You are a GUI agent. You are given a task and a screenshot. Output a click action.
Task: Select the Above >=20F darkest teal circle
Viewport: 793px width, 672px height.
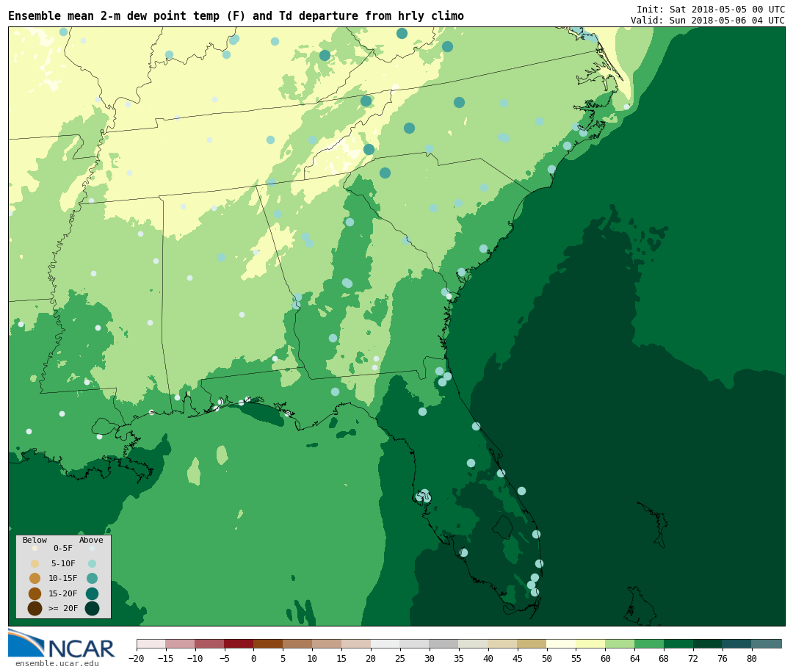92,608
